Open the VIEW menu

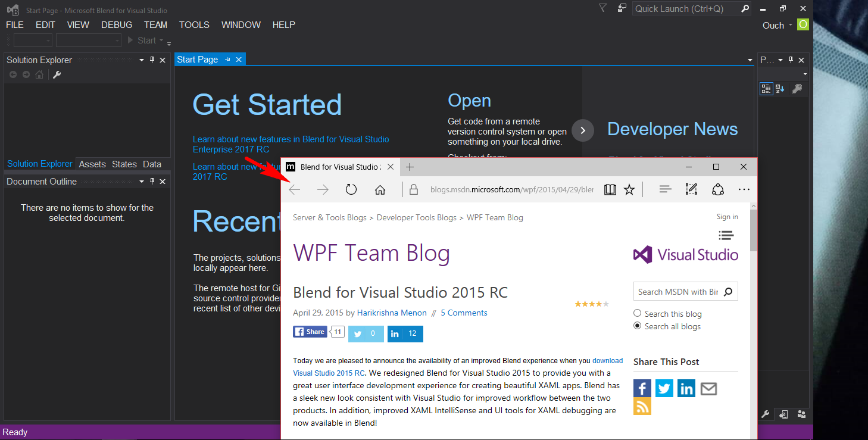pyautogui.click(x=78, y=25)
